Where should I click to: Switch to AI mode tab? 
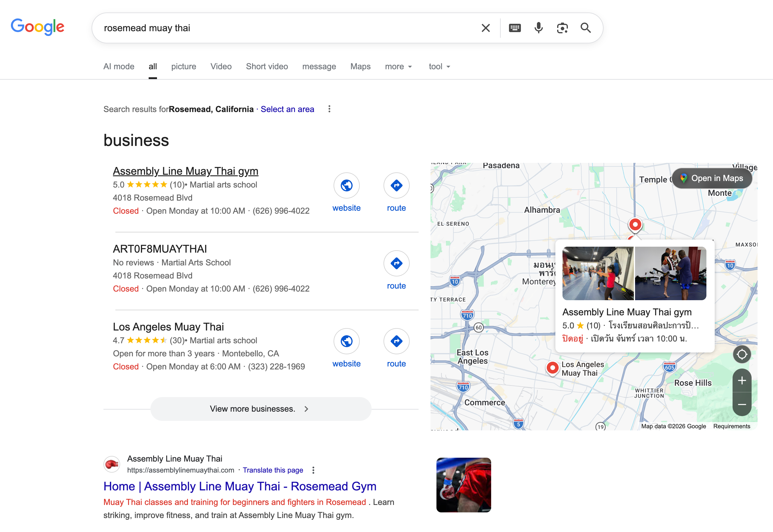(119, 67)
